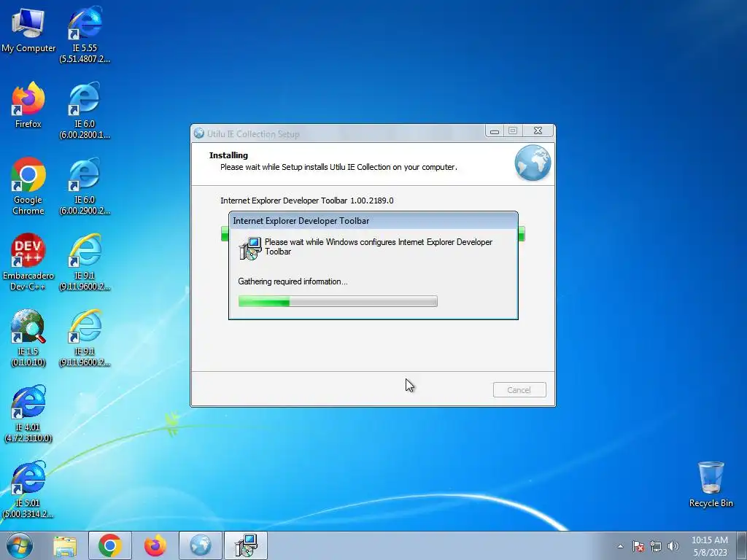Open the volume speaker tray icon

pos(673,546)
